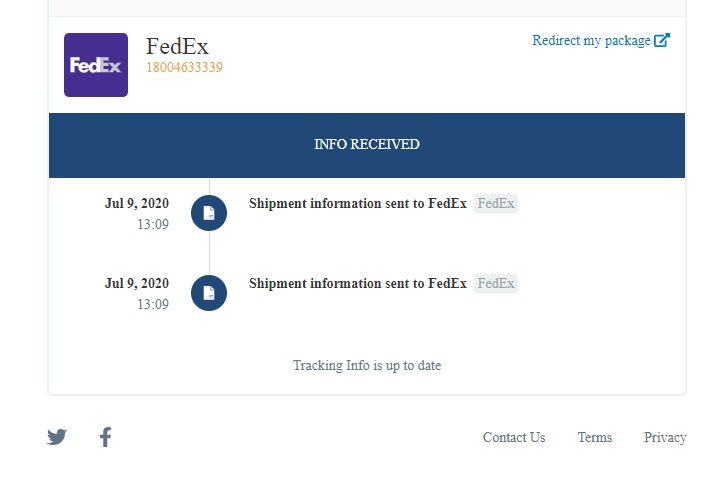
Task: Click the INFO RECEIVED status banner
Action: pyautogui.click(x=367, y=145)
